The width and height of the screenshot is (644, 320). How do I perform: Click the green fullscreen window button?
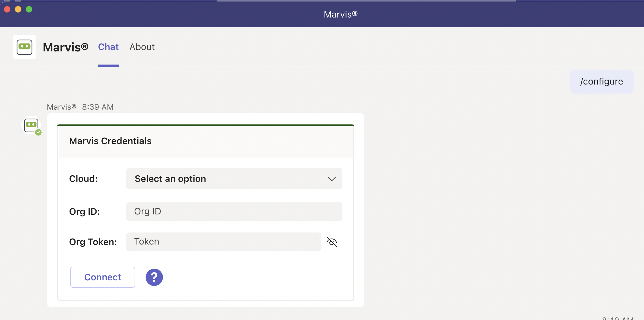29,9
